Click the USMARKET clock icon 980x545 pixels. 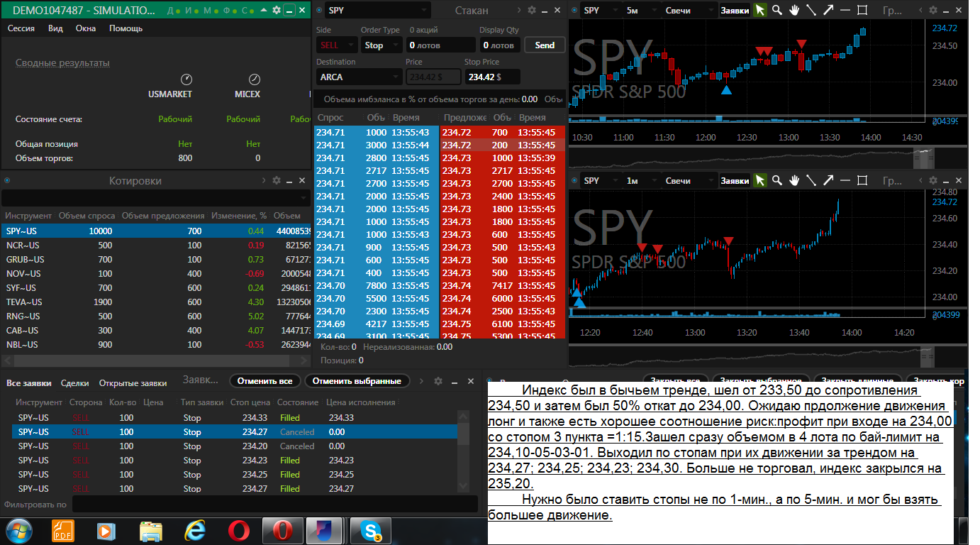click(186, 79)
